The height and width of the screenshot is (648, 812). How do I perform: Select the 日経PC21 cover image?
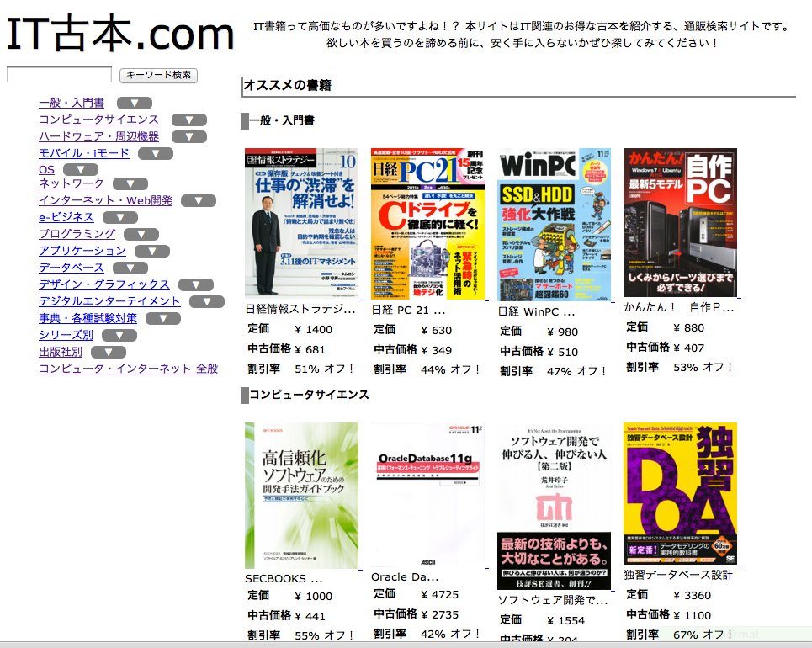click(x=427, y=223)
